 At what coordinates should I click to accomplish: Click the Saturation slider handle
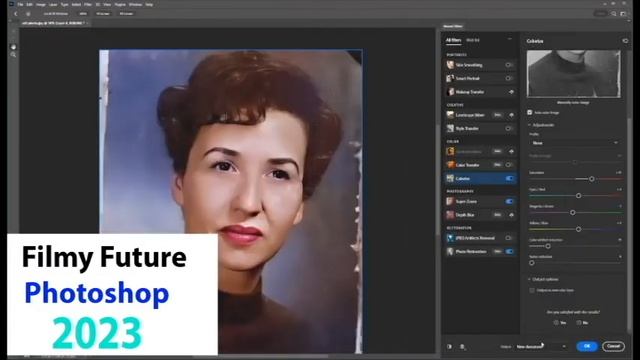click(591, 179)
